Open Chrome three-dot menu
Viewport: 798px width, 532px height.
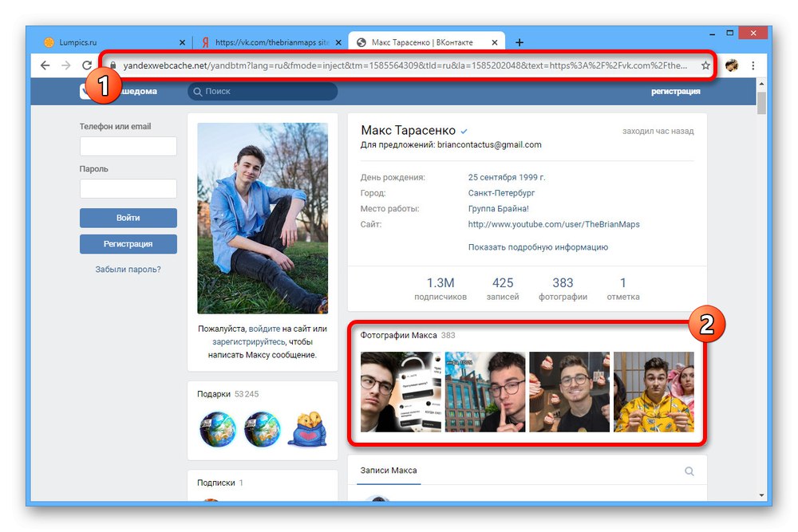(753, 65)
